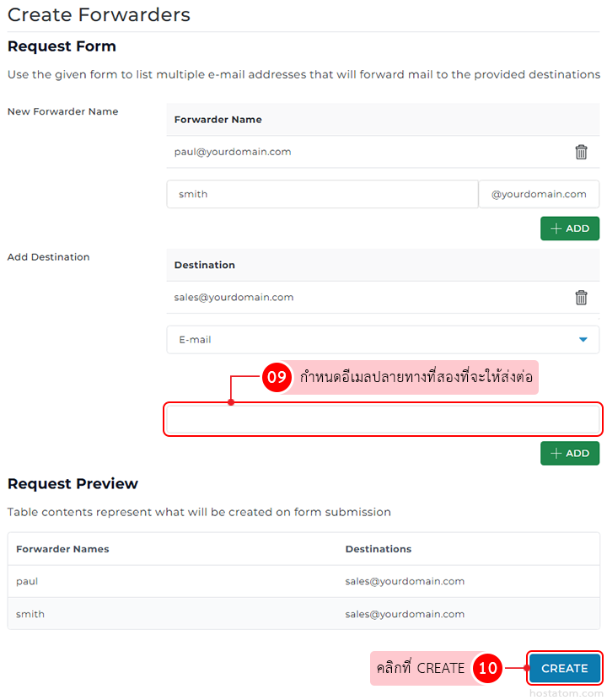Screen dimensions: 607x700
Task: Click the @yourdomain.com domain box
Action: click(539, 194)
